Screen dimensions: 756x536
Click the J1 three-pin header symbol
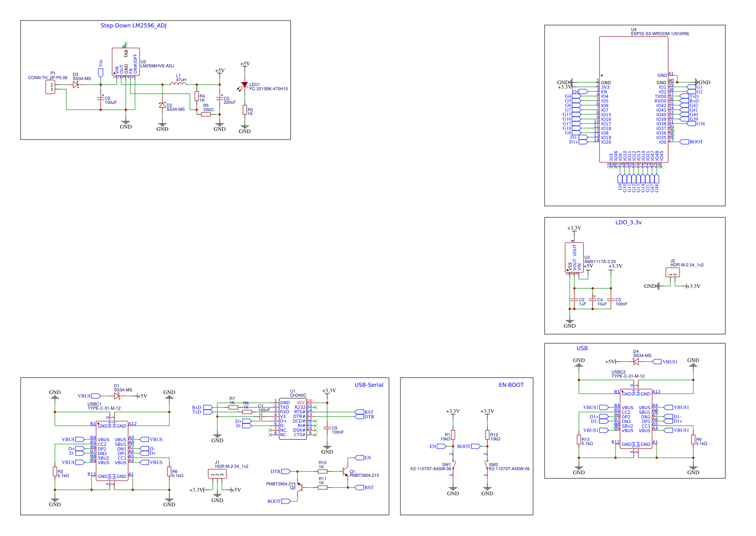(x=217, y=474)
